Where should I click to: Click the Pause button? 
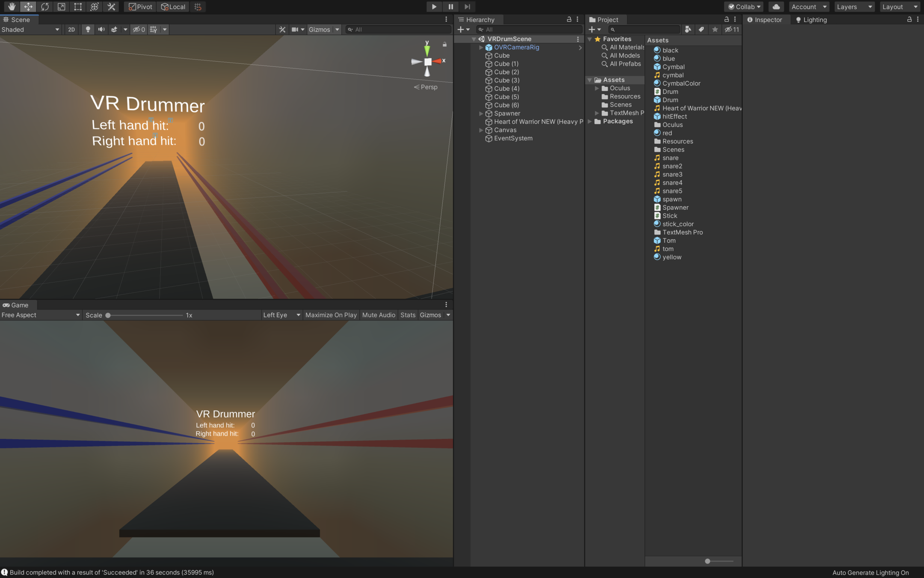tap(450, 6)
